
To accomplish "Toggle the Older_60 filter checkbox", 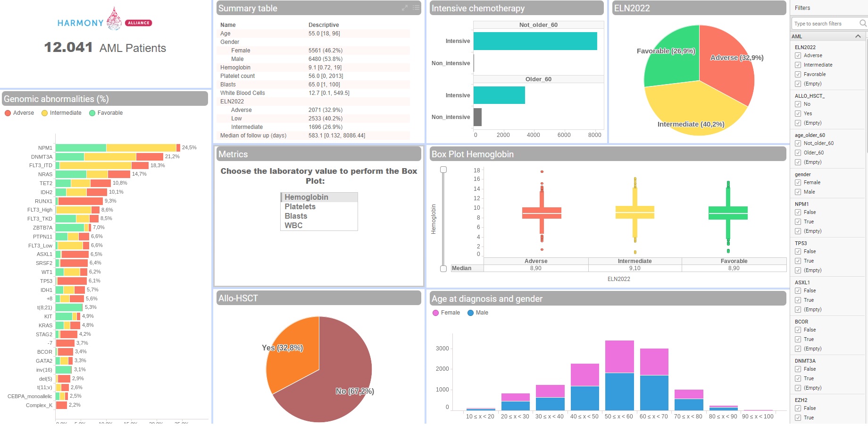I will pyautogui.click(x=798, y=153).
